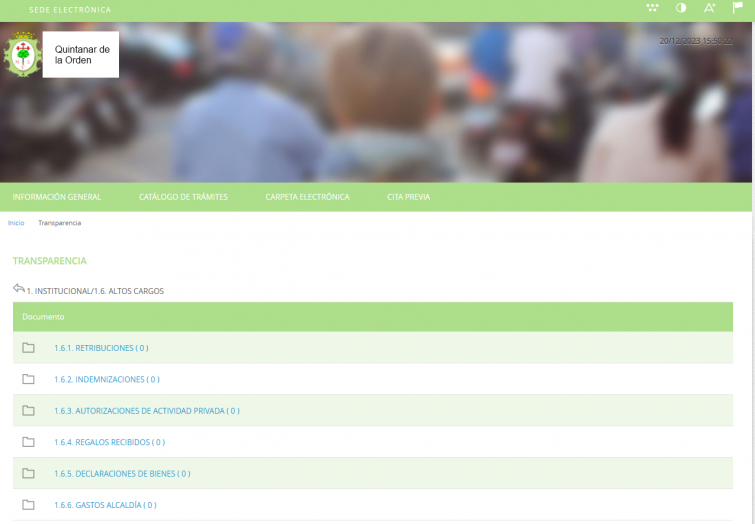Open CATÁLOGO DE TRÁMITES menu
The height and width of the screenshot is (524, 755).
click(x=183, y=197)
